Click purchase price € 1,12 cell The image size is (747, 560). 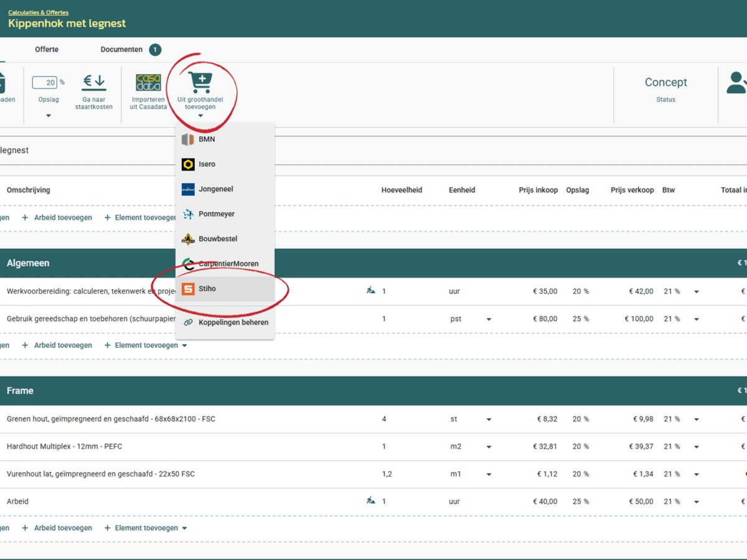click(x=547, y=474)
